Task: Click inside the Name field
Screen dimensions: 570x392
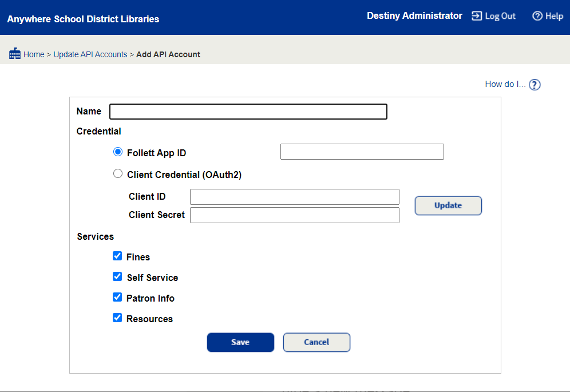Action: coord(248,111)
